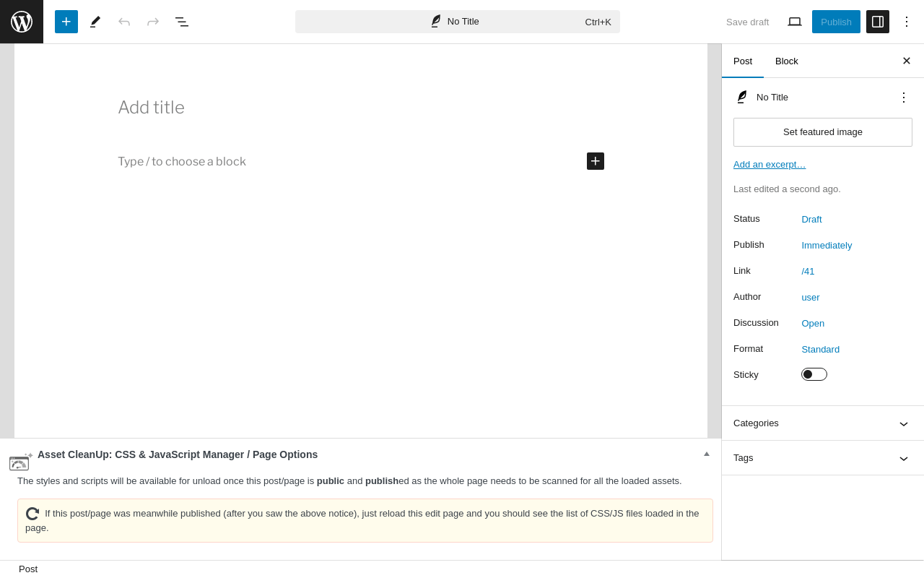Click Set featured image button

(823, 132)
